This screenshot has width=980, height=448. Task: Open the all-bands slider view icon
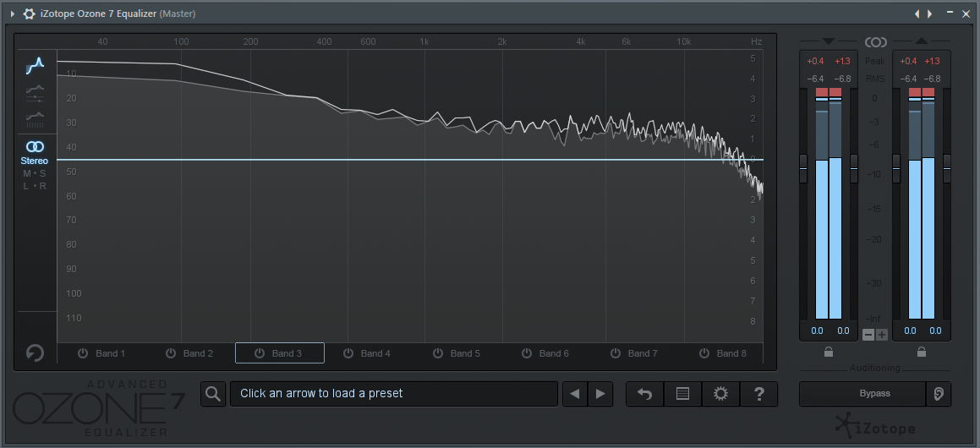coord(35,93)
